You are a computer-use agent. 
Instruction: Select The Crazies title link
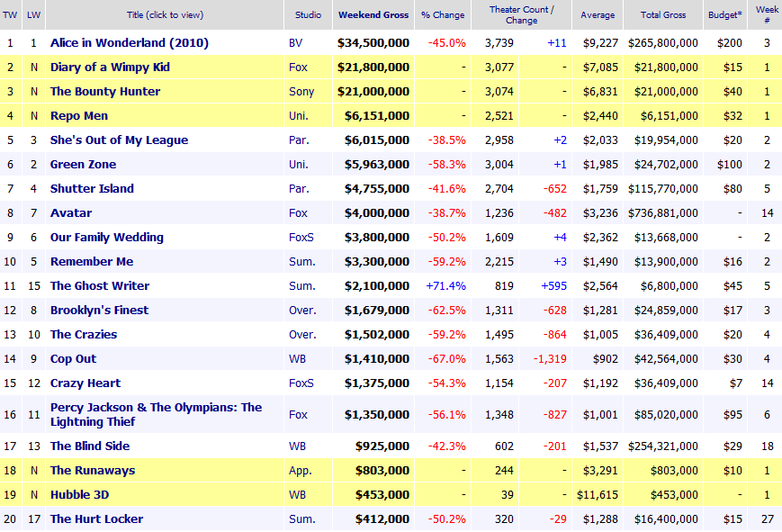tap(84, 334)
